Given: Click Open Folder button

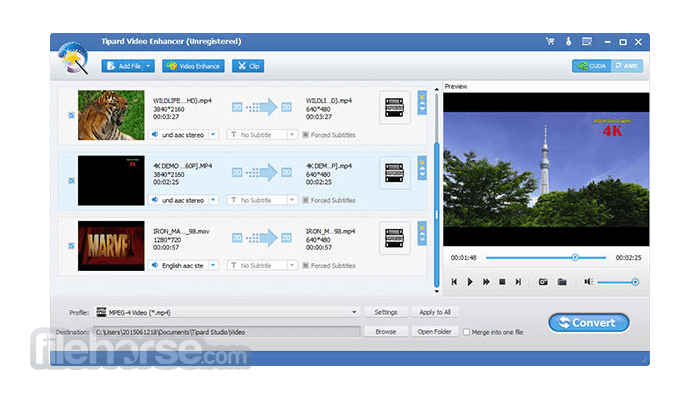Looking at the screenshot, I should coord(435,332).
